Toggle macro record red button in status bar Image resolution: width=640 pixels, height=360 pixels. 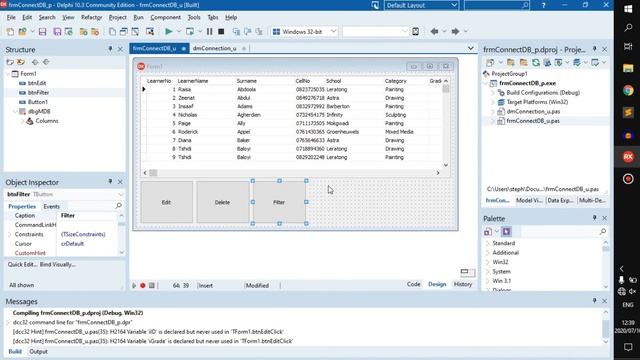click(142, 285)
